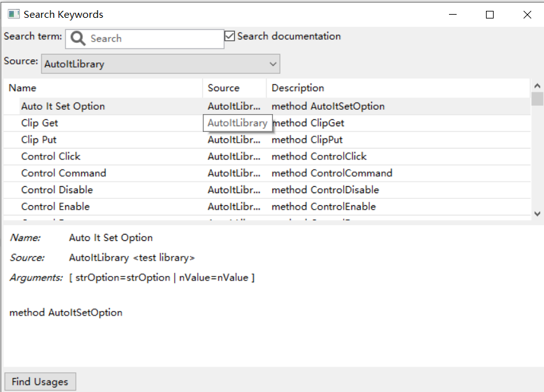Focus the Search term input field
The image size is (544, 392).
click(145, 39)
